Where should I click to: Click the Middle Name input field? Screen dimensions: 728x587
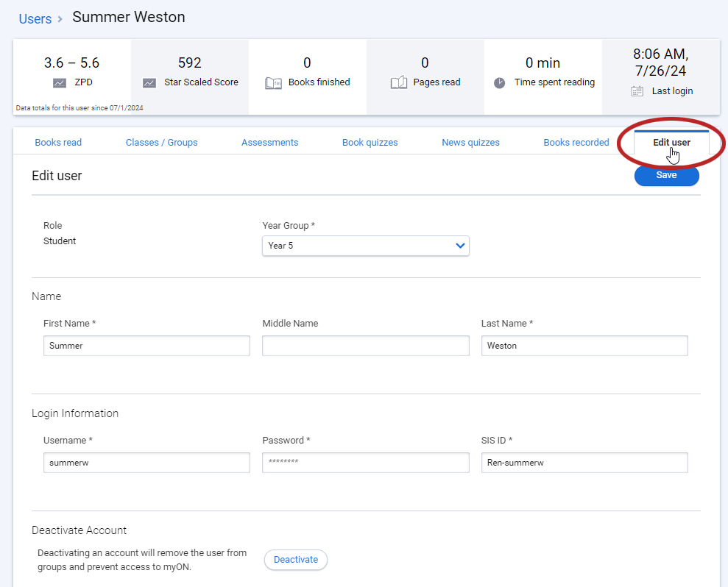tap(365, 346)
